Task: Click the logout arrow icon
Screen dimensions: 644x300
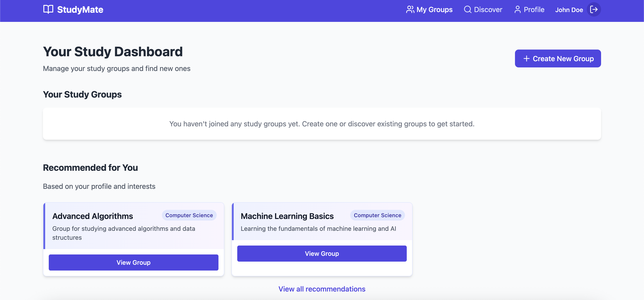Action: pyautogui.click(x=594, y=9)
